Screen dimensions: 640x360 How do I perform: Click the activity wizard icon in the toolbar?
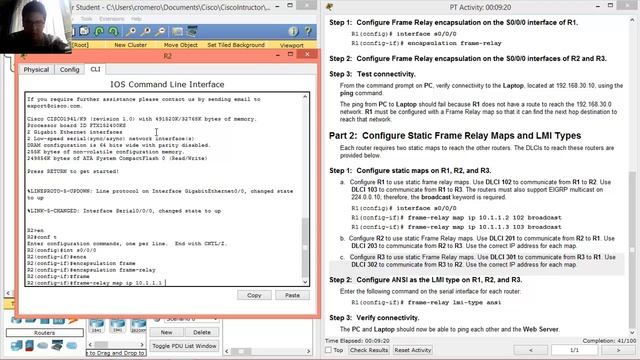84,31
